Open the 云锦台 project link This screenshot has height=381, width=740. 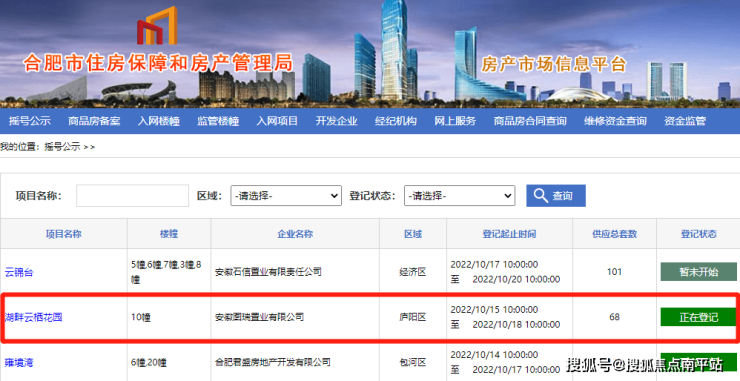(19, 272)
